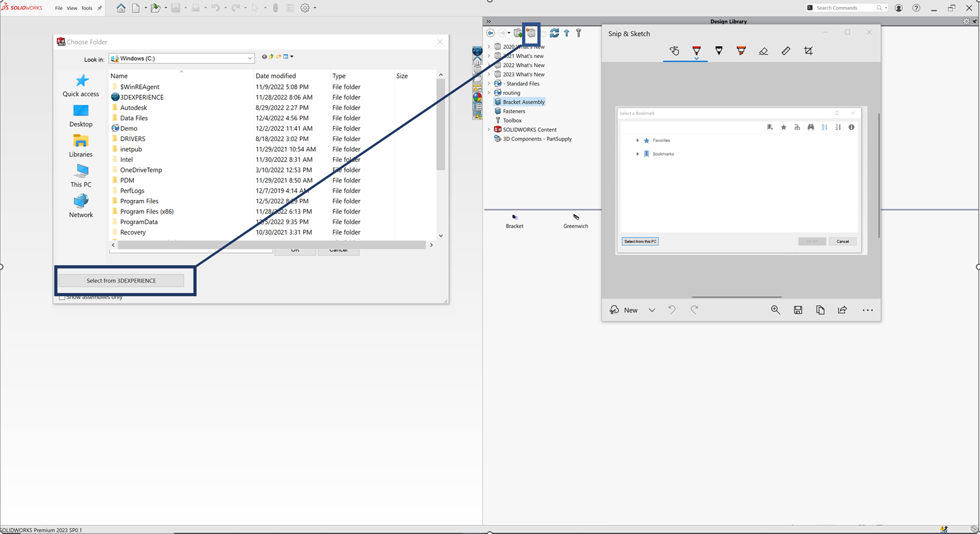The image size is (980, 534).
Task: Click the Search Commands input field
Action: point(846,8)
